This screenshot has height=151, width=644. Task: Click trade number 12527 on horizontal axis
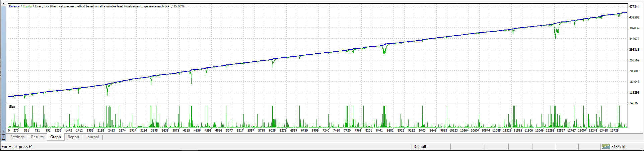[561, 131]
